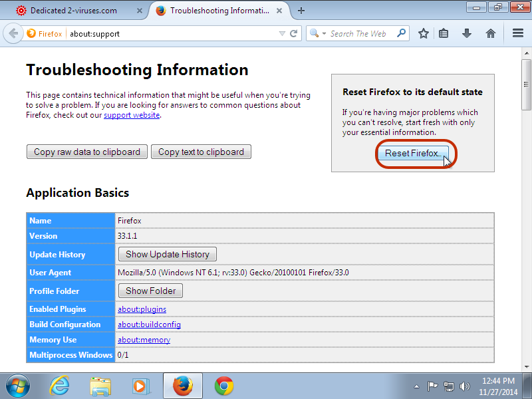Viewport: 532px width, 399px height.
Task: Click the vertical scrollbar thumb
Action: (527, 84)
